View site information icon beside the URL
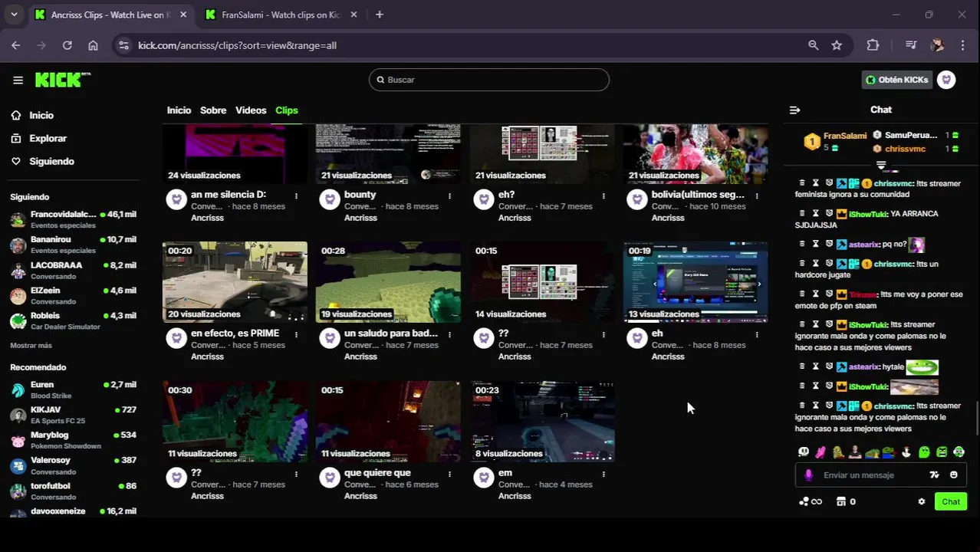980x552 pixels. (x=124, y=45)
